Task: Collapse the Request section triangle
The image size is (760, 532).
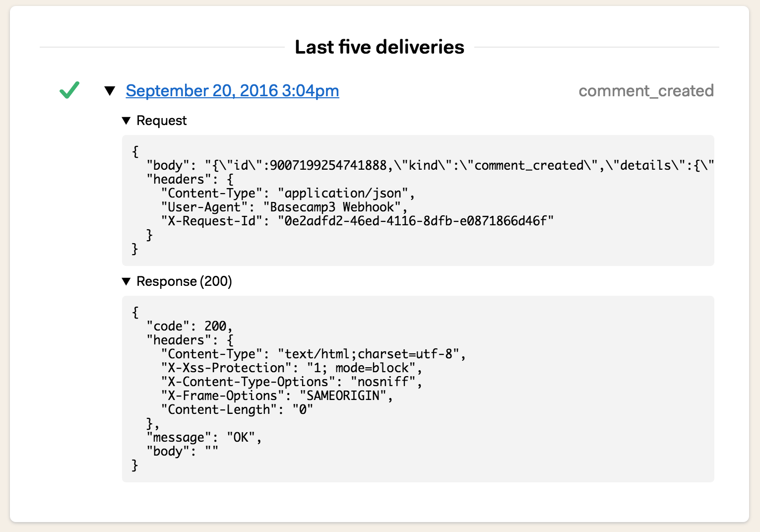Action: pos(127,121)
